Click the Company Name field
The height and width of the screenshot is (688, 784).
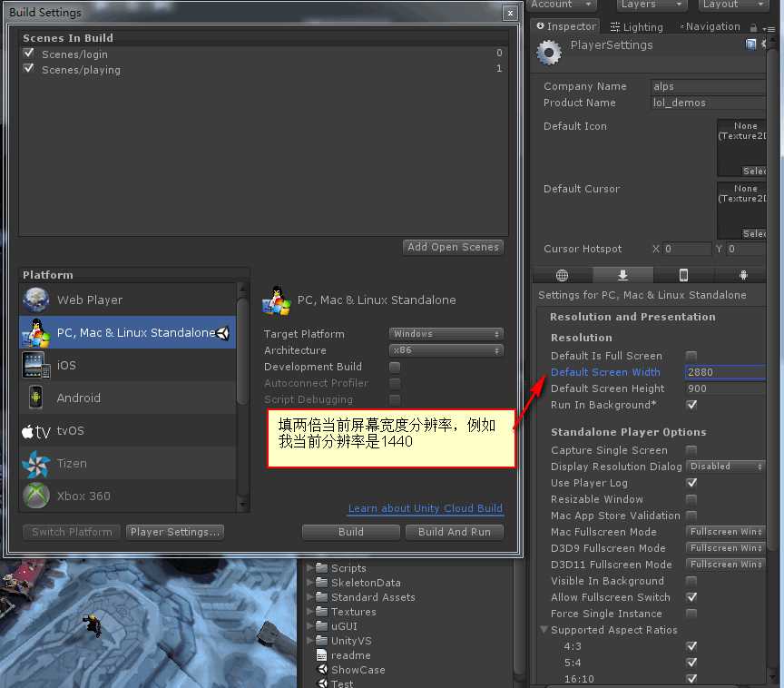(708, 86)
